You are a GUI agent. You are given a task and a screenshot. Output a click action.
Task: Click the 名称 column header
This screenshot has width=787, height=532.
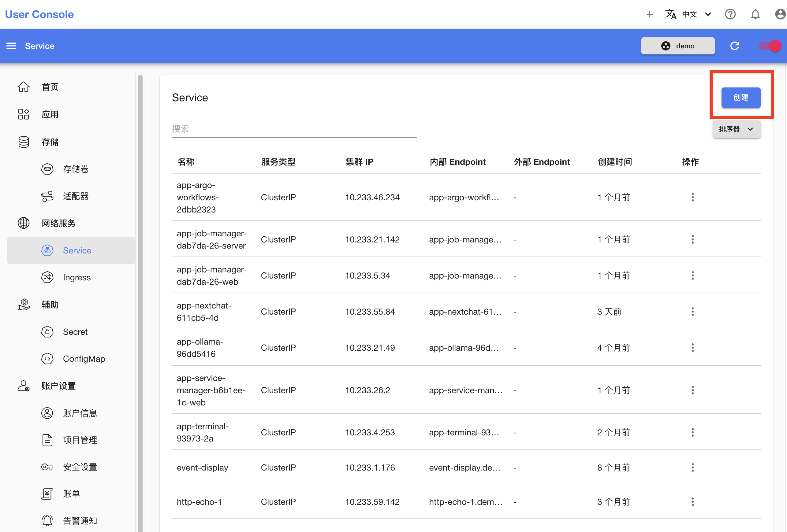click(186, 162)
